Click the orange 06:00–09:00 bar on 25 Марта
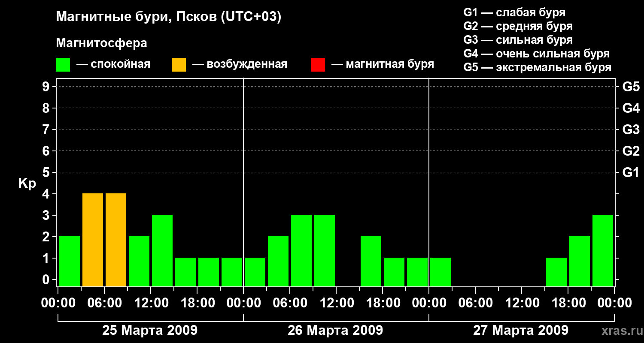 click(x=116, y=240)
